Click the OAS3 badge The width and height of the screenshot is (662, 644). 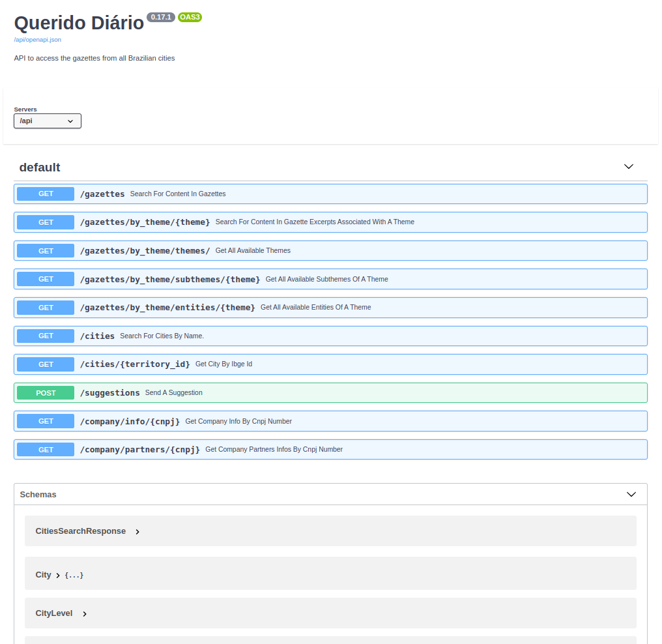click(x=190, y=18)
